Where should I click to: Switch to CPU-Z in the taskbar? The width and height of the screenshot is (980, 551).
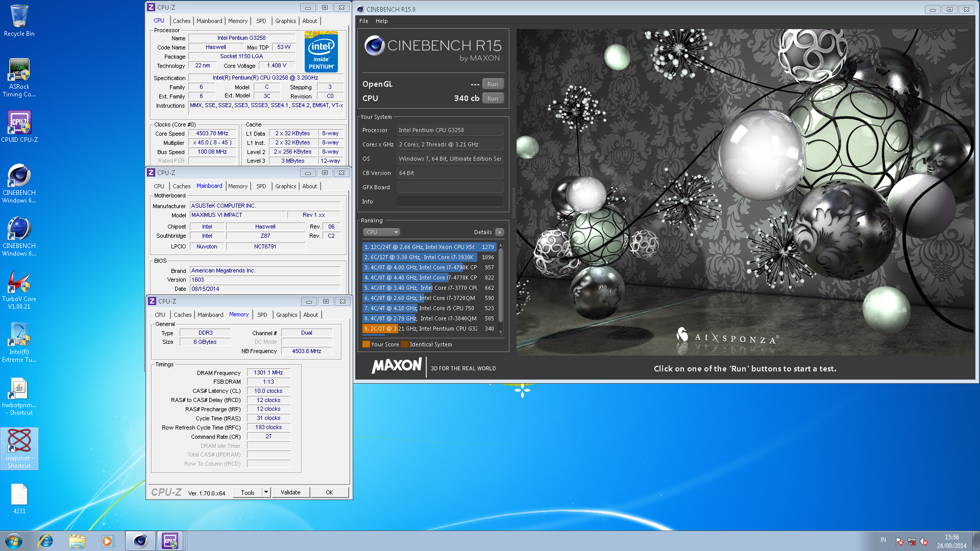170,541
